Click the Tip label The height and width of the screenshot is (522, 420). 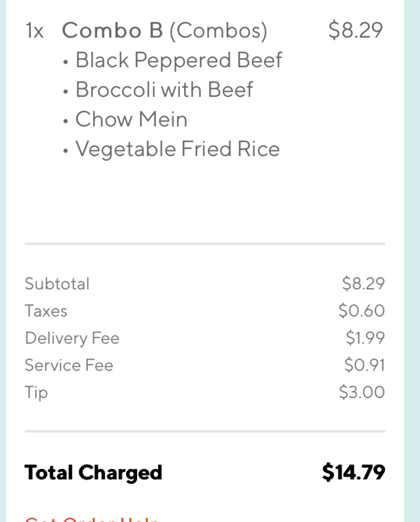pyautogui.click(x=36, y=393)
